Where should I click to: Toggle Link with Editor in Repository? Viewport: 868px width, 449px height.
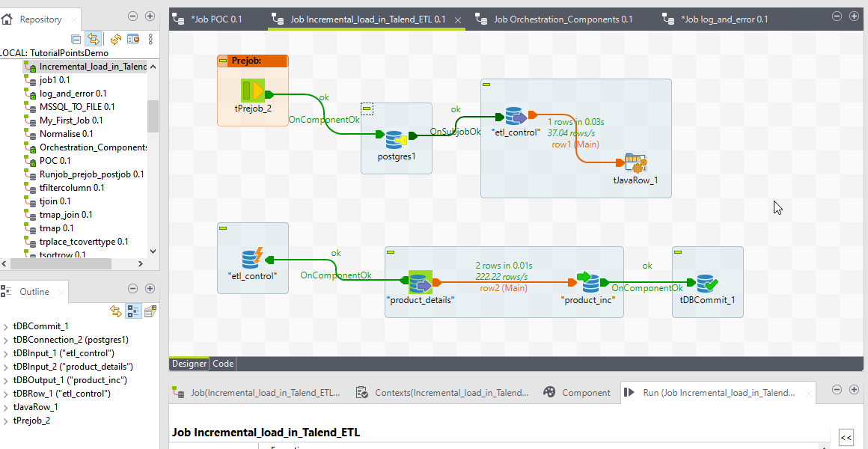coord(94,39)
